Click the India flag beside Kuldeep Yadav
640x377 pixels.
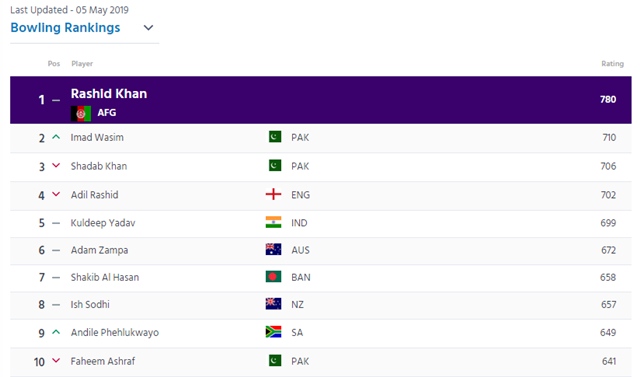click(x=273, y=222)
